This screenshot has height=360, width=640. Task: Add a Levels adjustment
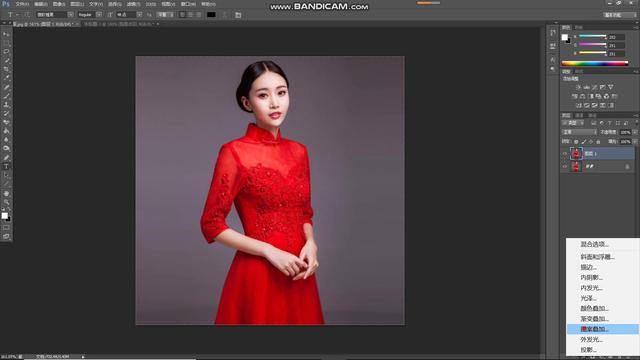pos(587,87)
